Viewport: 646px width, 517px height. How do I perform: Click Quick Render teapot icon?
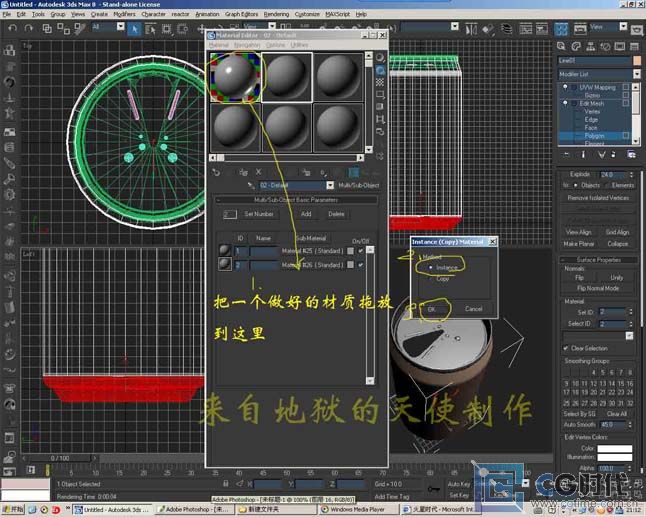coord(637,29)
